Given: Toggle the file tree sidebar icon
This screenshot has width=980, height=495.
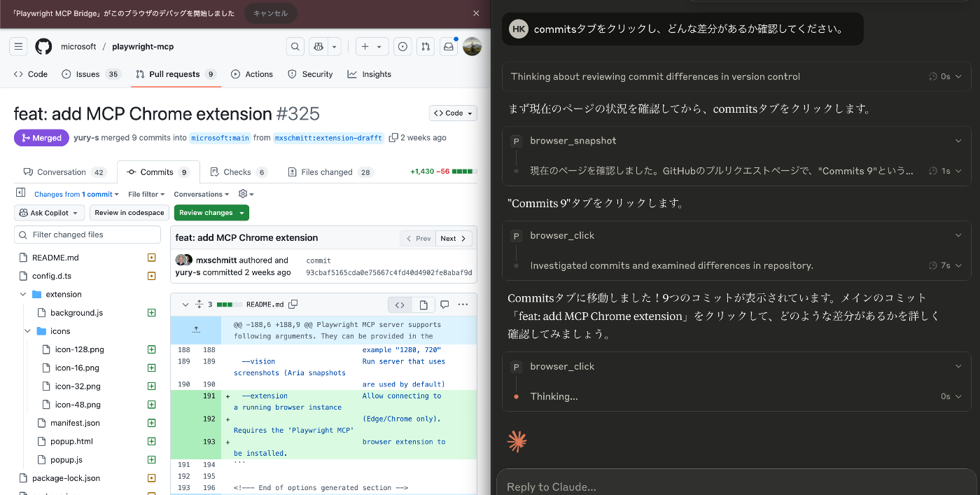Looking at the screenshot, I should point(20,193).
